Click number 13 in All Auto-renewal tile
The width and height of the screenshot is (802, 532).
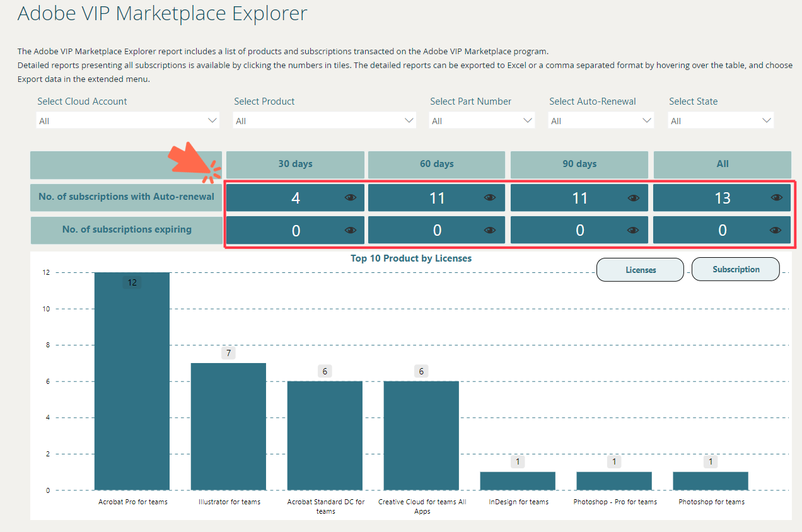[723, 198]
